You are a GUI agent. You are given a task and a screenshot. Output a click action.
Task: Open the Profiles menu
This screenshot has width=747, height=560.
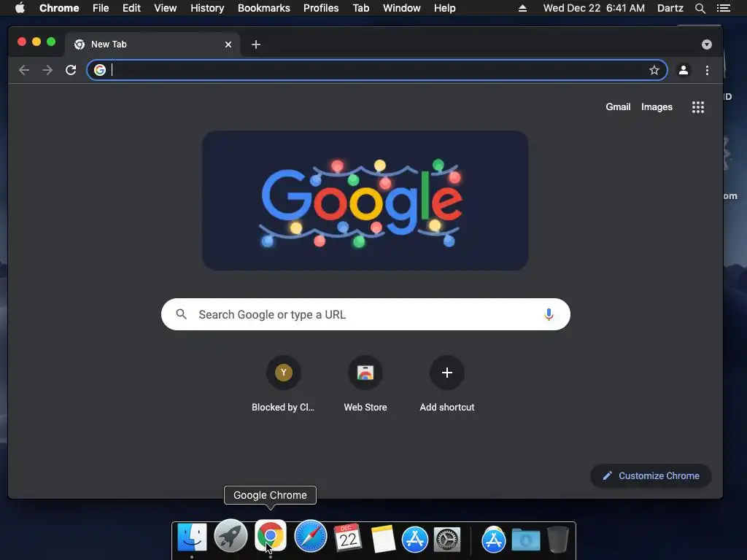[x=321, y=8]
